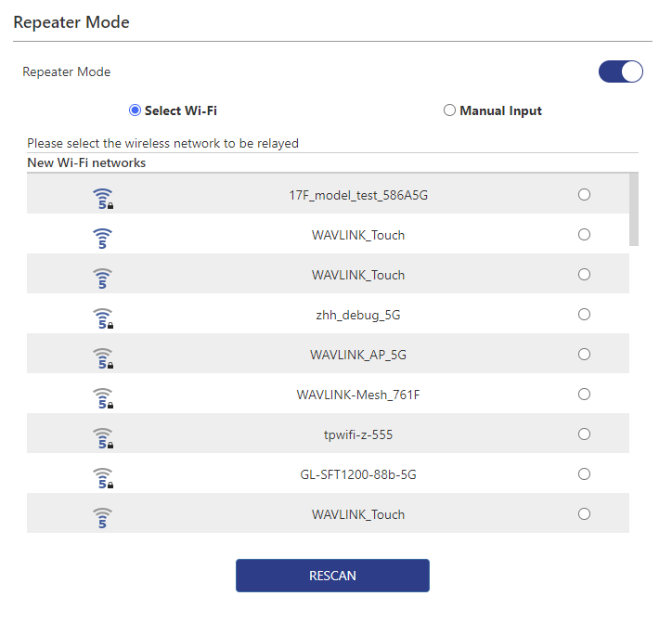
Task: Choose the Select Wi-Fi radio option
Action: [136, 110]
